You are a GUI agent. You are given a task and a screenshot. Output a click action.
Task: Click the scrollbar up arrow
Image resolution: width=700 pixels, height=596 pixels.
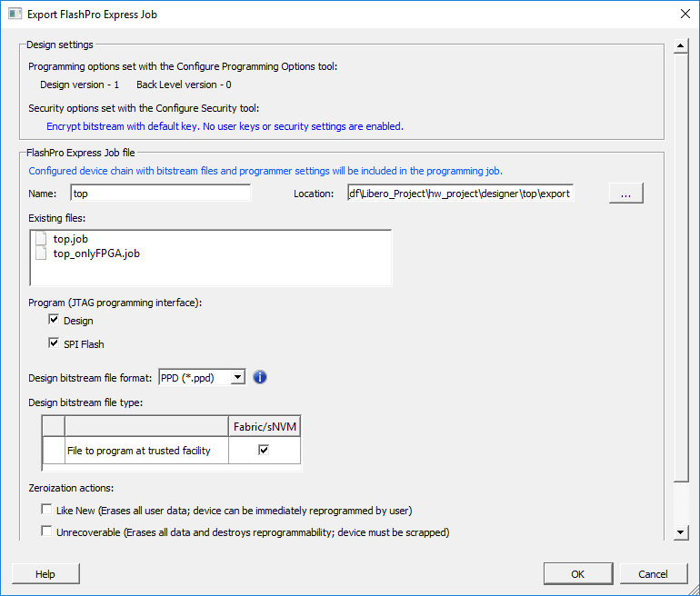click(x=681, y=45)
